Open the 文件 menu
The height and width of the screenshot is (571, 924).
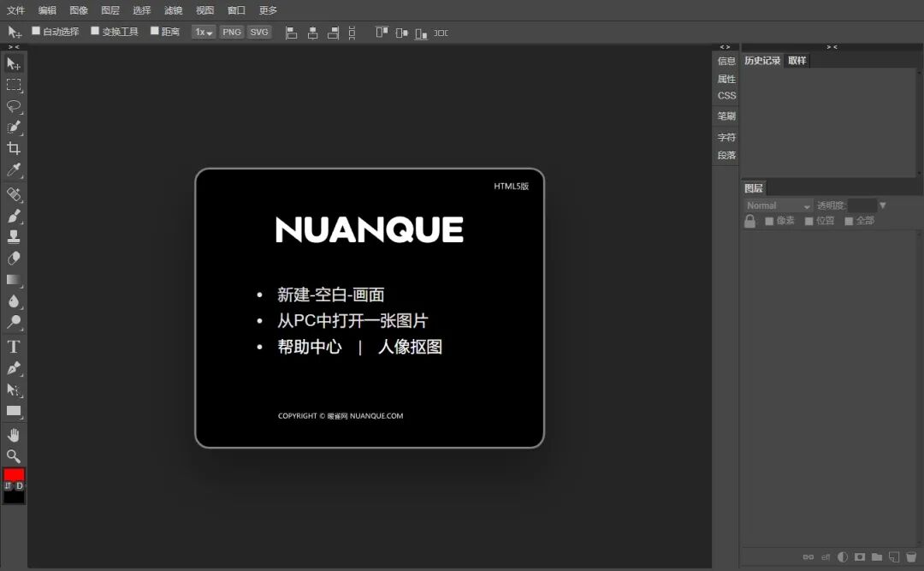[15, 10]
